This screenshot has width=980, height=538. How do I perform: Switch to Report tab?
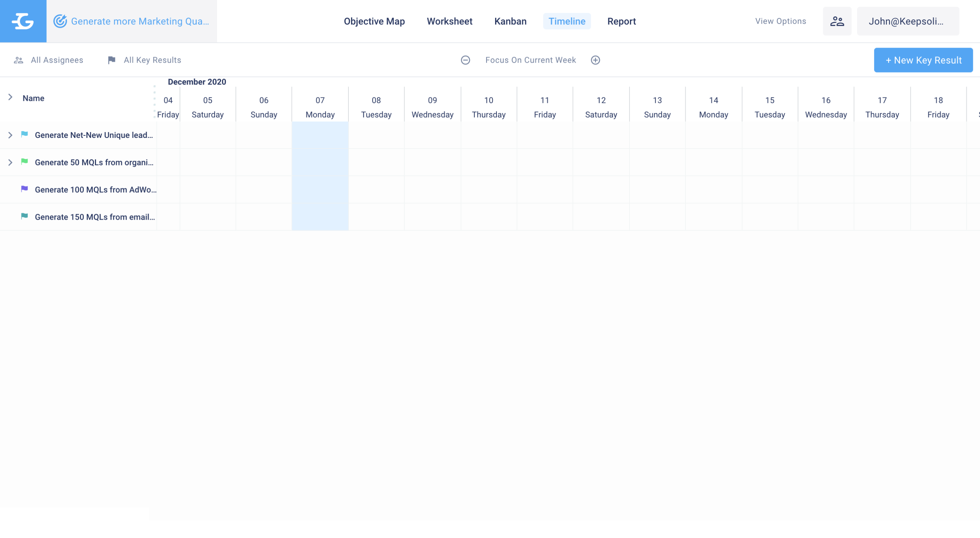(622, 21)
